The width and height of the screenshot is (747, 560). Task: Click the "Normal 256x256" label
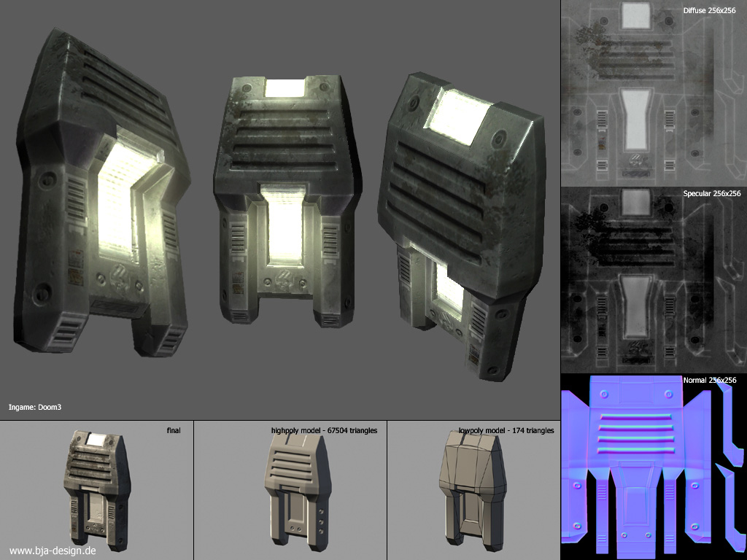click(x=709, y=380)
